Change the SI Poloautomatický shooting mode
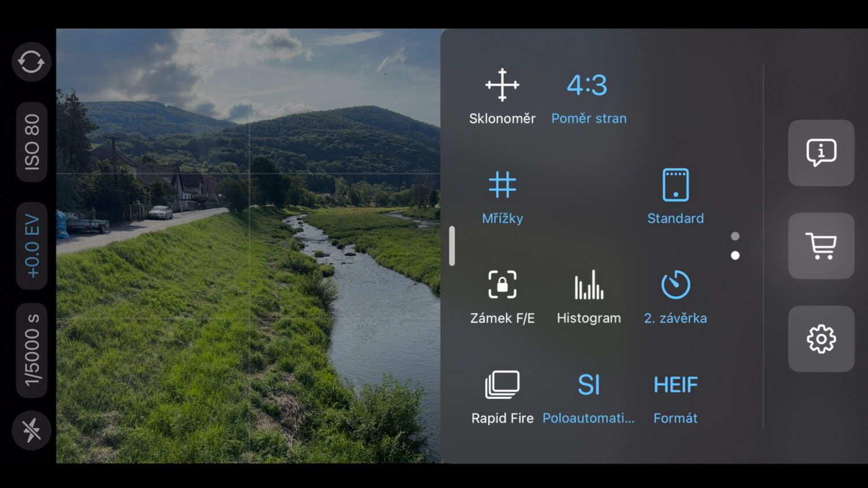 (588, 397)
